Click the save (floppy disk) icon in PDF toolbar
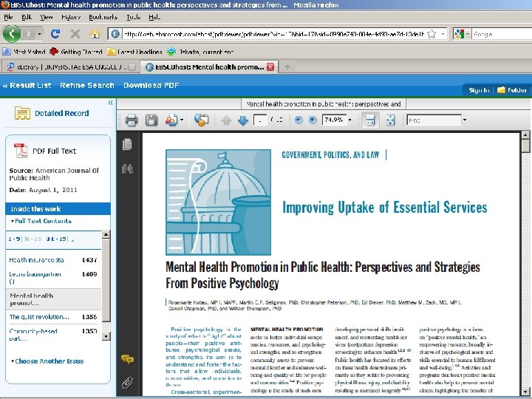532x399 pixels. click(x=151, y=120)
